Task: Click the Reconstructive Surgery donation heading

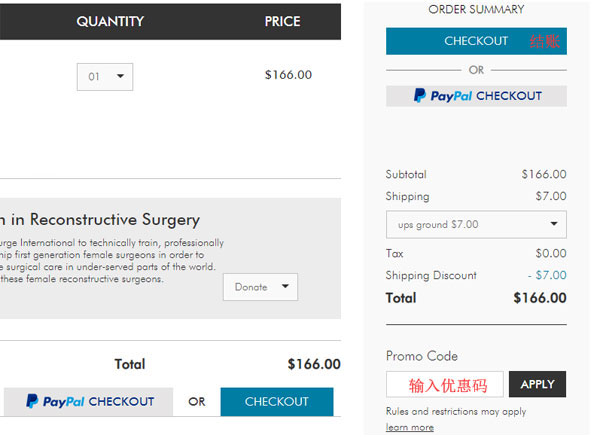Action: click(99, 220)
